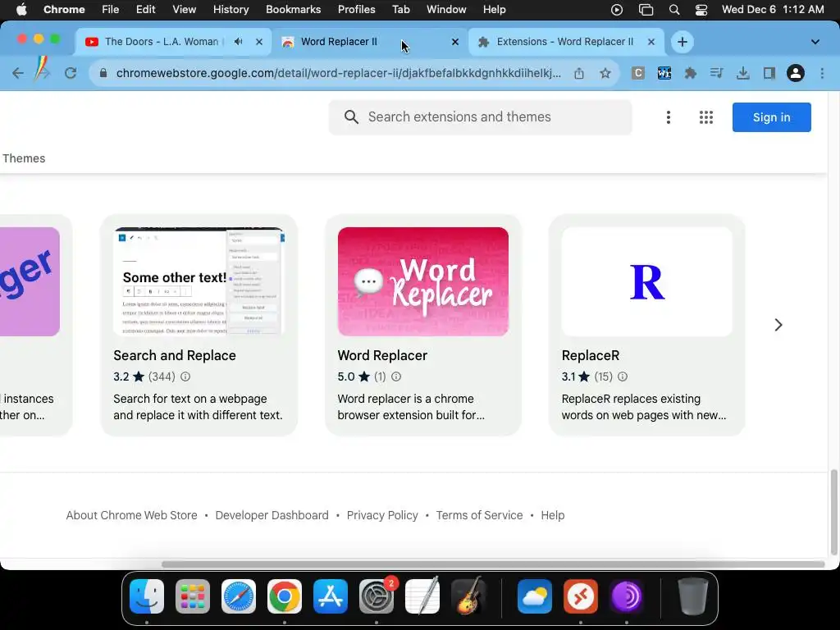Open the Google apps grid

coord(706,117)
